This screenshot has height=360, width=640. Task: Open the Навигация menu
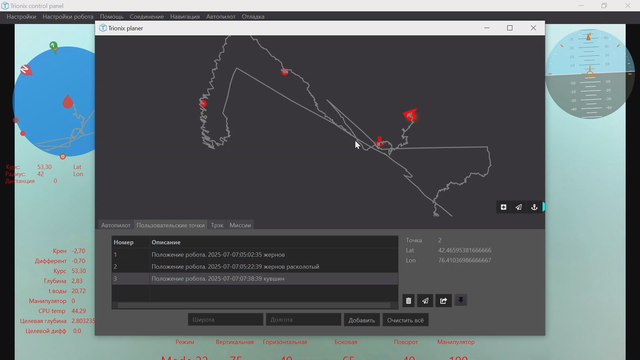point(185,17)
